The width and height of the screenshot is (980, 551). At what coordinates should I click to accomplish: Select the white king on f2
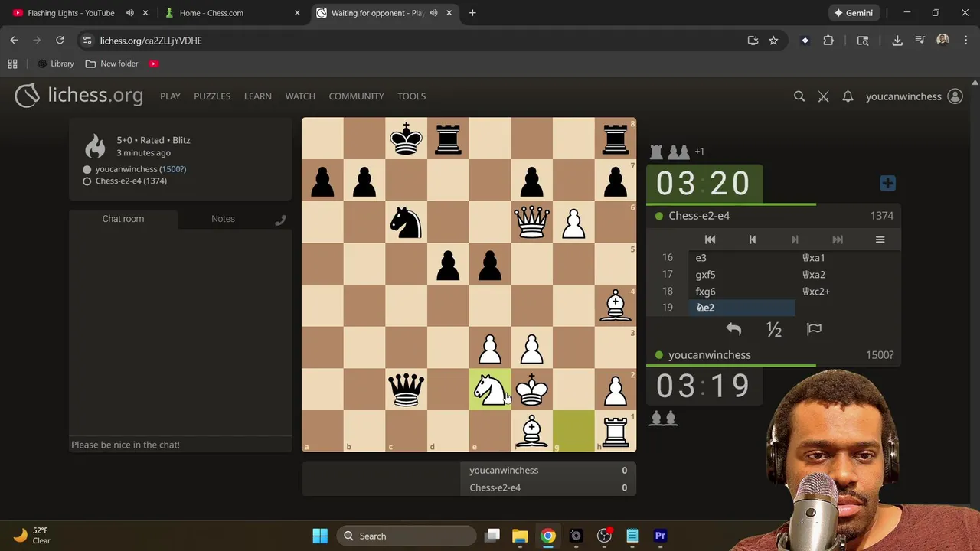click(x=531, y=390)
